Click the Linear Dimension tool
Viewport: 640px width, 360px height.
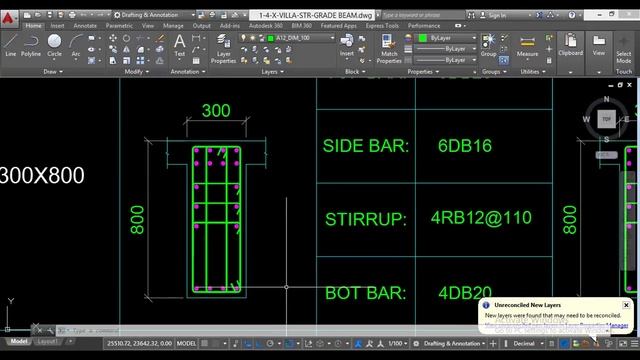(196, 38)
